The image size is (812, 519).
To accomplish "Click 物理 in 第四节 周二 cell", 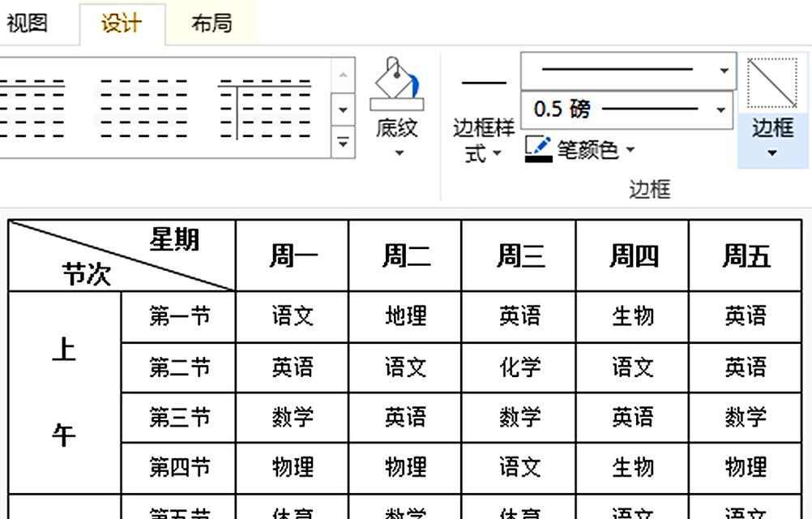I will click(406, 467).
